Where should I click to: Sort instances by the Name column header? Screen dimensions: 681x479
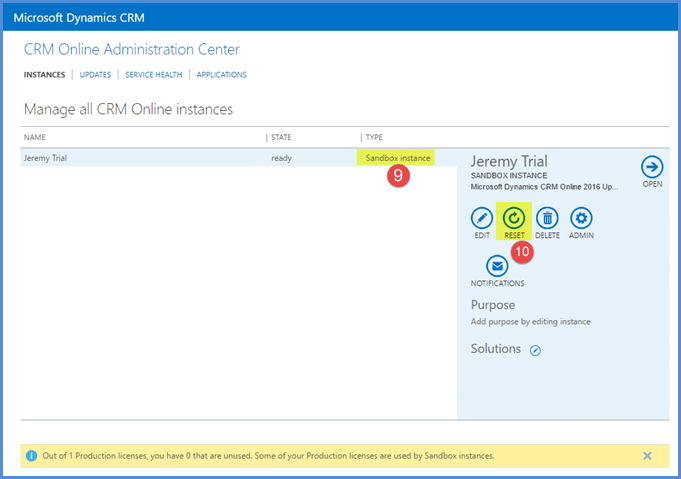(35, 137)
